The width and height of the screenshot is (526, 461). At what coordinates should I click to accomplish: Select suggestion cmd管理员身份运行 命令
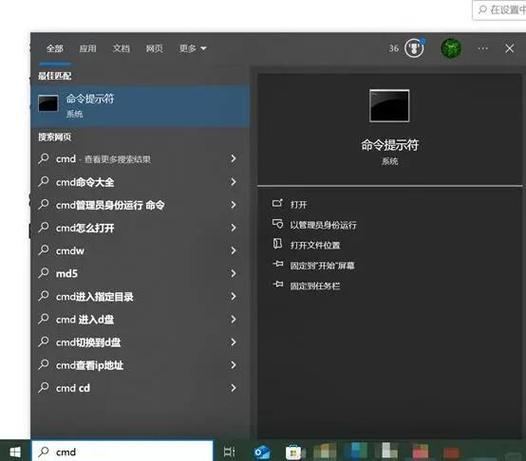point(140,205)
